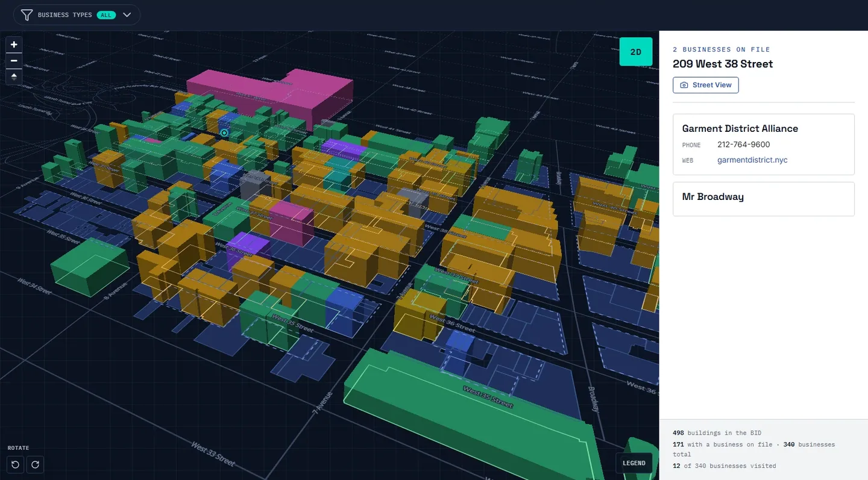This screenshot has width=868, height=480.
Task: Click the 209 West 38 Street heading
Action: point(723,64)
